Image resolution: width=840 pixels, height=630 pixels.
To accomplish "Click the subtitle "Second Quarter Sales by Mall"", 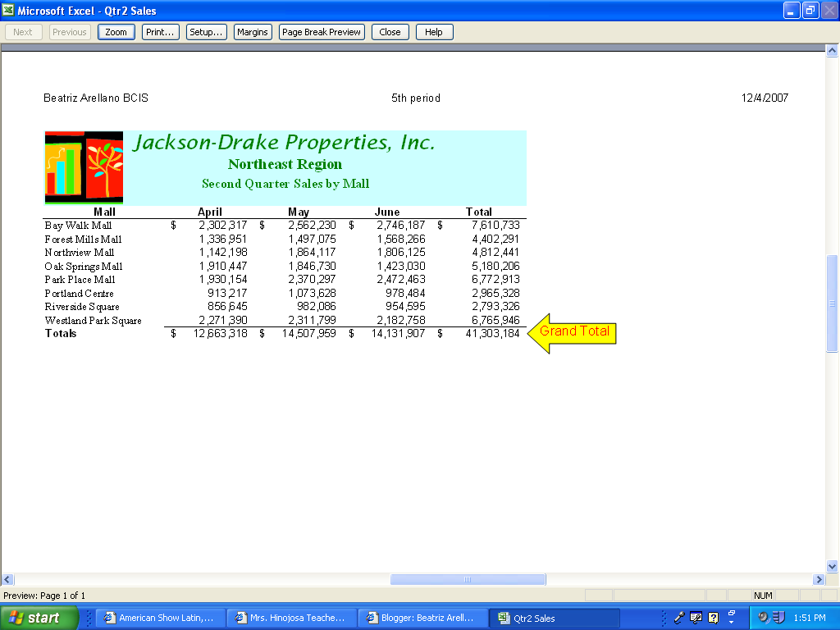I will pyautogui.click(x=285, y=184).
